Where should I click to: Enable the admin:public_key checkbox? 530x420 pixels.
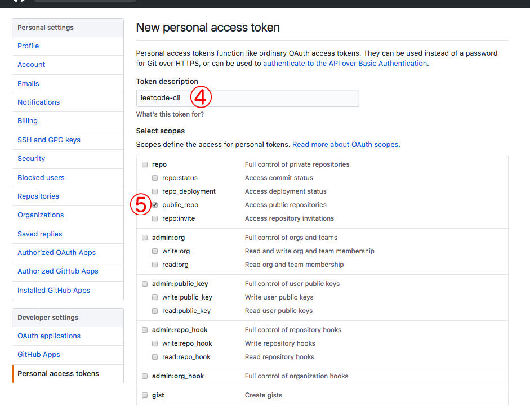pos(145,284)
